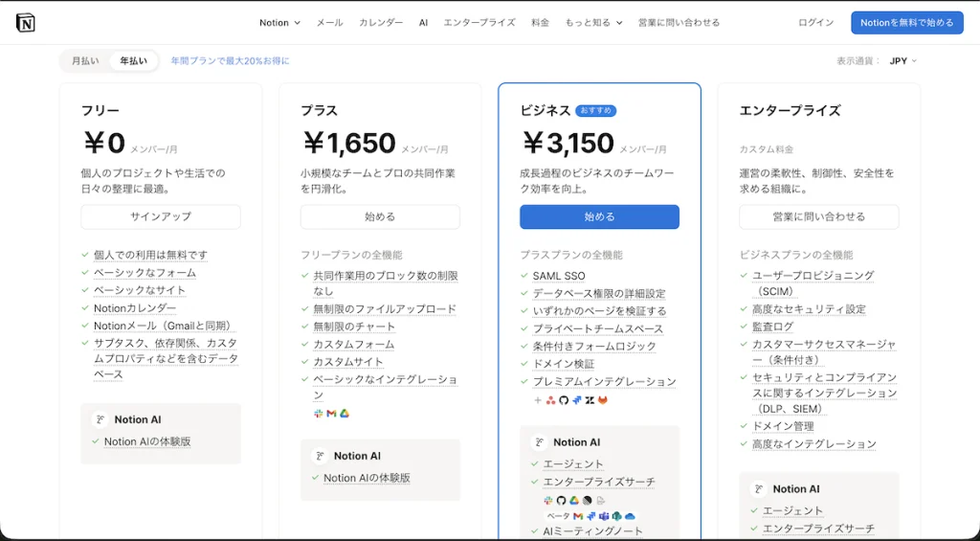980x541 pixels.
Task: Open the メール nav item
Action: 329,23
